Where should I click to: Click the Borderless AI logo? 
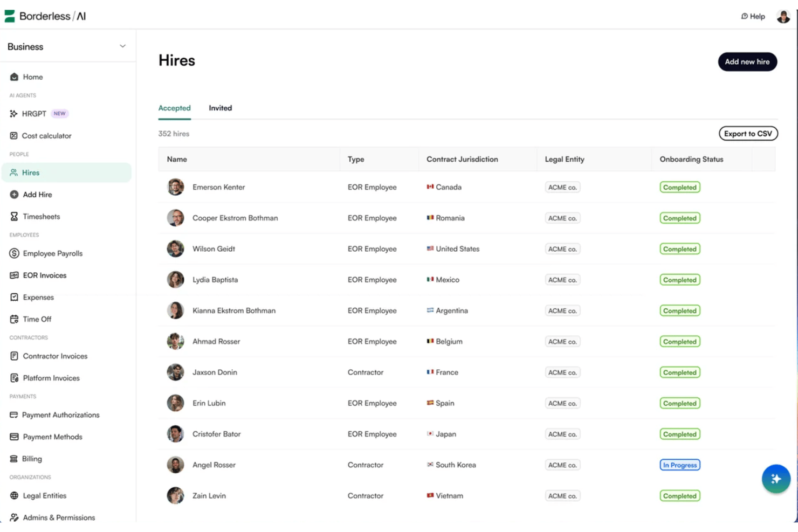[x=45, y=16]
